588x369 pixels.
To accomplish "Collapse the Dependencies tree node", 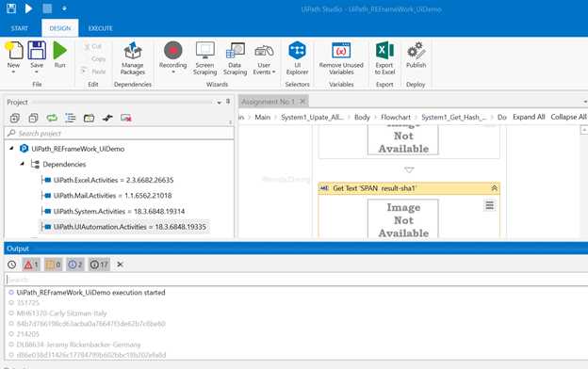I will click(22, 164).
